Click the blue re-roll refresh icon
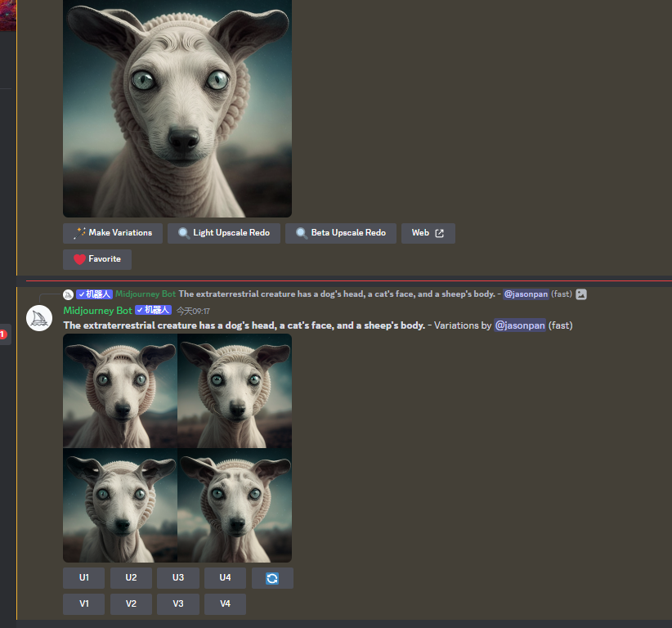This screenshot has height=628, width=672. click(272, 578)
